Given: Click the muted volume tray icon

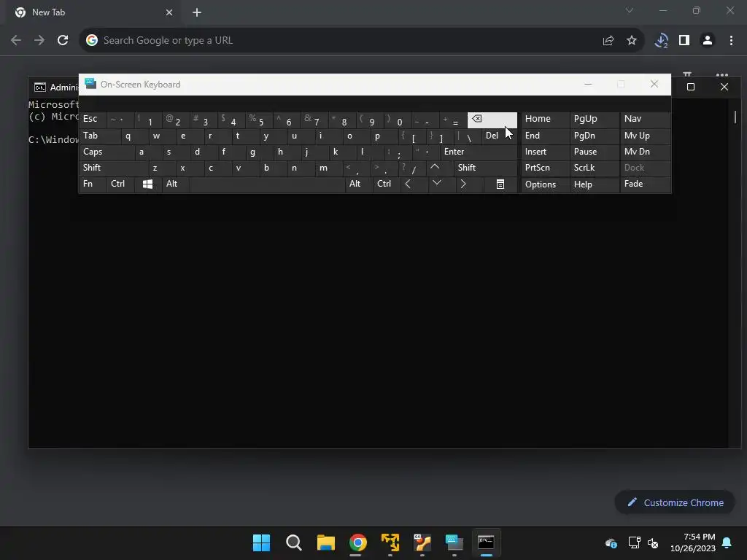Looking at the screenshot, I should 653,542.
